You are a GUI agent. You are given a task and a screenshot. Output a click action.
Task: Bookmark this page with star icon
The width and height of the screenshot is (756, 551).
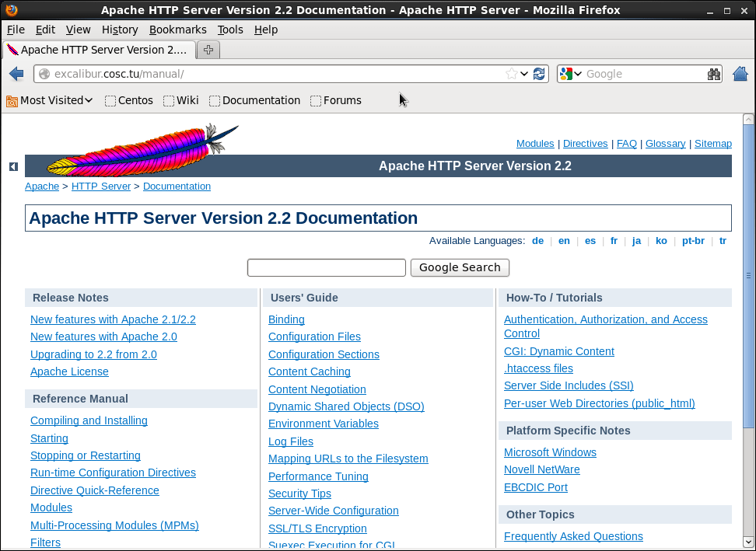[x=511, y=74]
